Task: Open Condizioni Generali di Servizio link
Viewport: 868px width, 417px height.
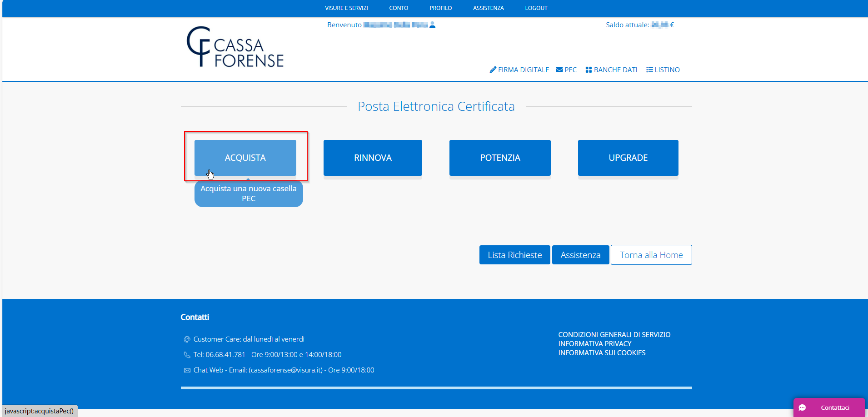Action: (x=614, y=335)
